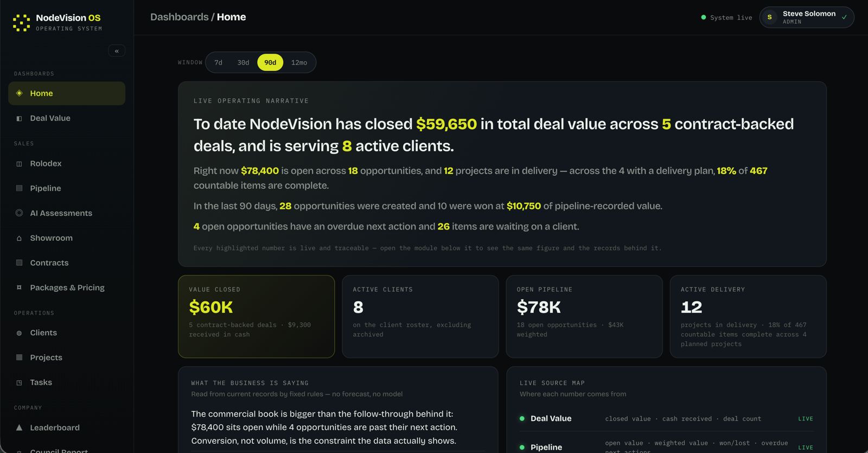Open the Open Pipeline $78K card
868x453 pixels.
pos(584,316)
